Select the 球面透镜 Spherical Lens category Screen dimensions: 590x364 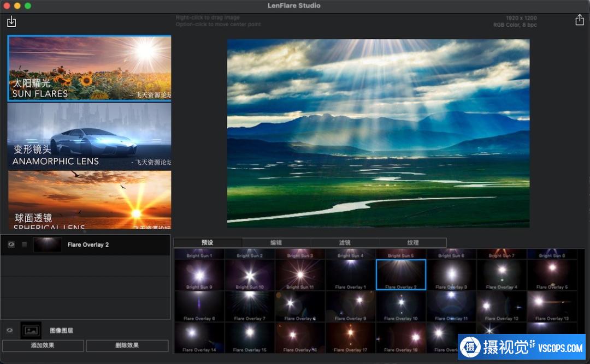pyautogui.click(x=89, y=200)
